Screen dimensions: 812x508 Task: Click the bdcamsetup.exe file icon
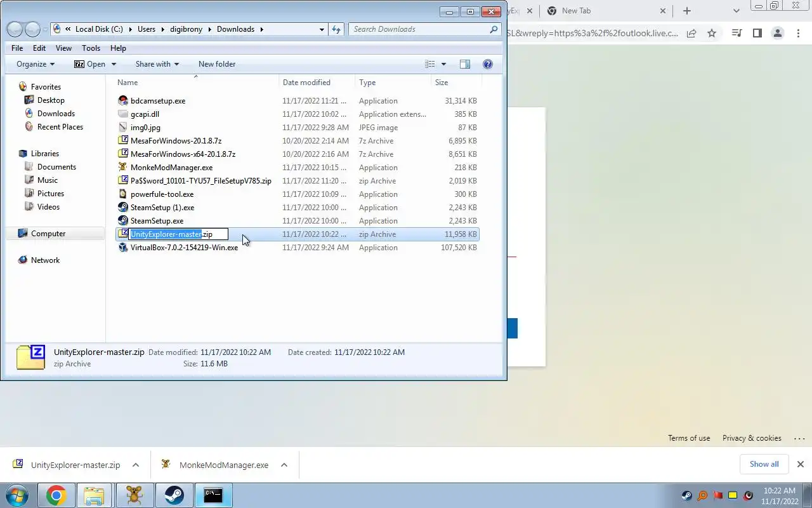click(123, 101)
